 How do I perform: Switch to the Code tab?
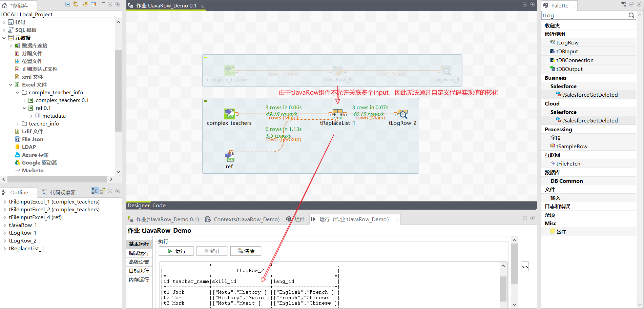(159, 205)
